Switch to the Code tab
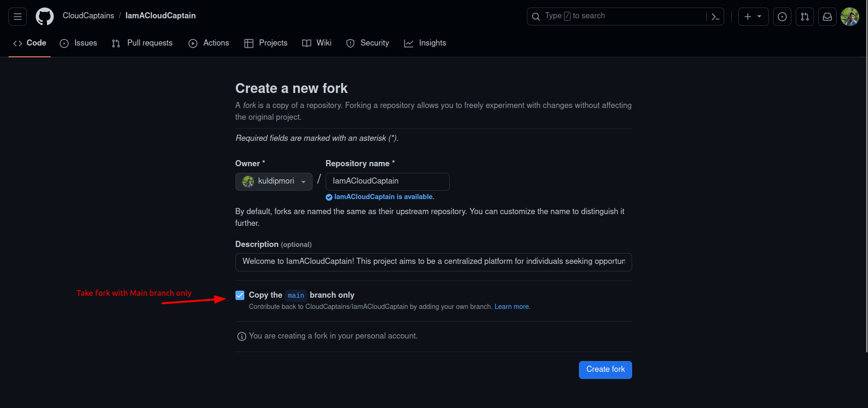 click(x=30, y=43)
